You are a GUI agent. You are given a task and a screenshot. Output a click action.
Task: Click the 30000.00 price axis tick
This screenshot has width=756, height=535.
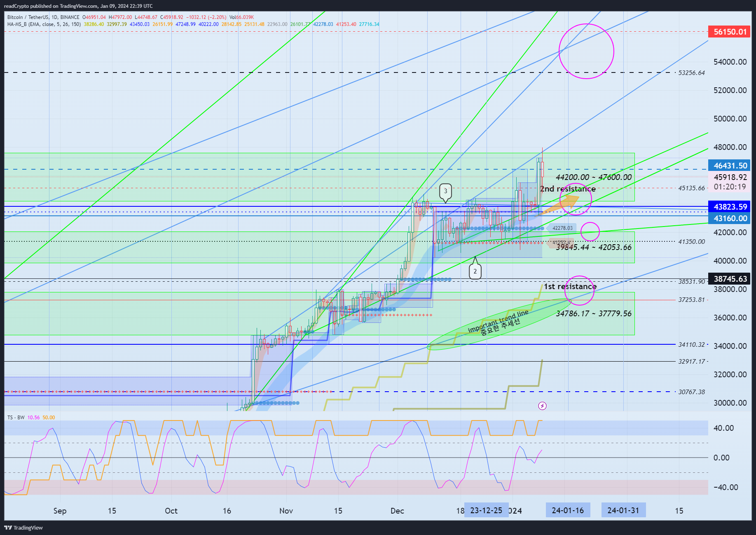coord(730,403)
